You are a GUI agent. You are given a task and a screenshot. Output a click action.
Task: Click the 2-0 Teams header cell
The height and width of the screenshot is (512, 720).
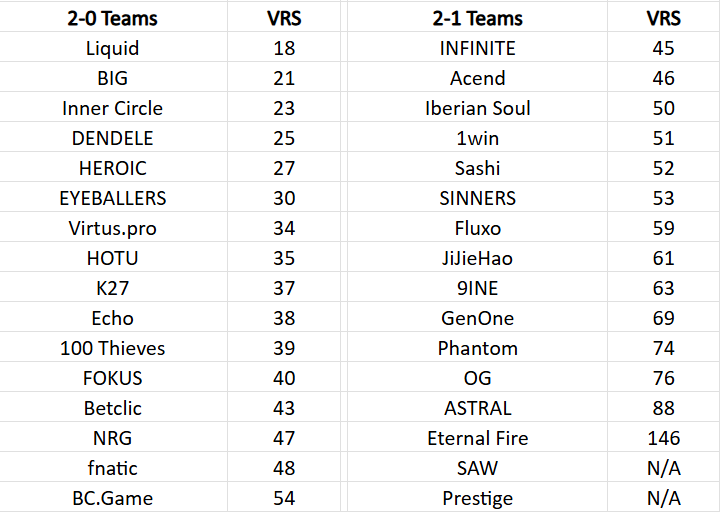[x=112, y=18]
